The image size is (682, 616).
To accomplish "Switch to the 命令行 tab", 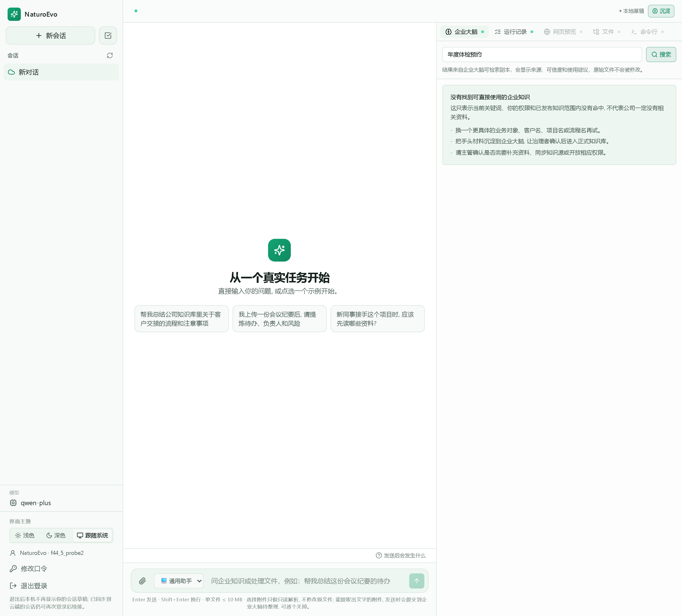I will [647, 32].
